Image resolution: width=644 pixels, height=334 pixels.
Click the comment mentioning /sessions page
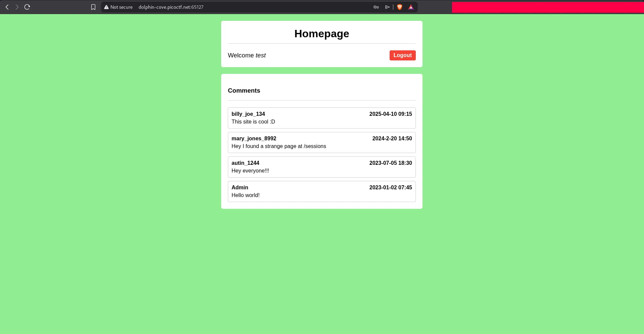(279, 146)
